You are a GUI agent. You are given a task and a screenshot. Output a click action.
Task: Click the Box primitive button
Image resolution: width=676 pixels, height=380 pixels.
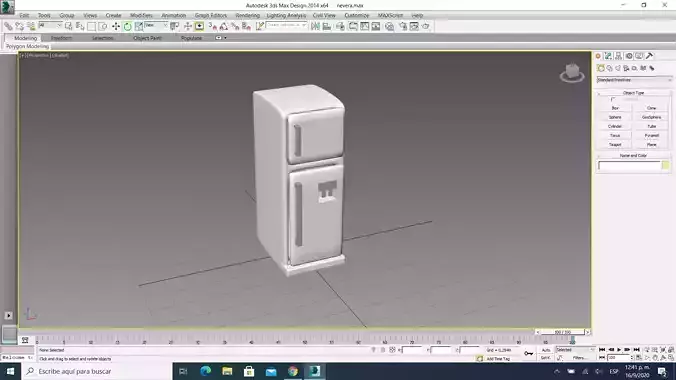pyautogui.click(x=615, y=108)
